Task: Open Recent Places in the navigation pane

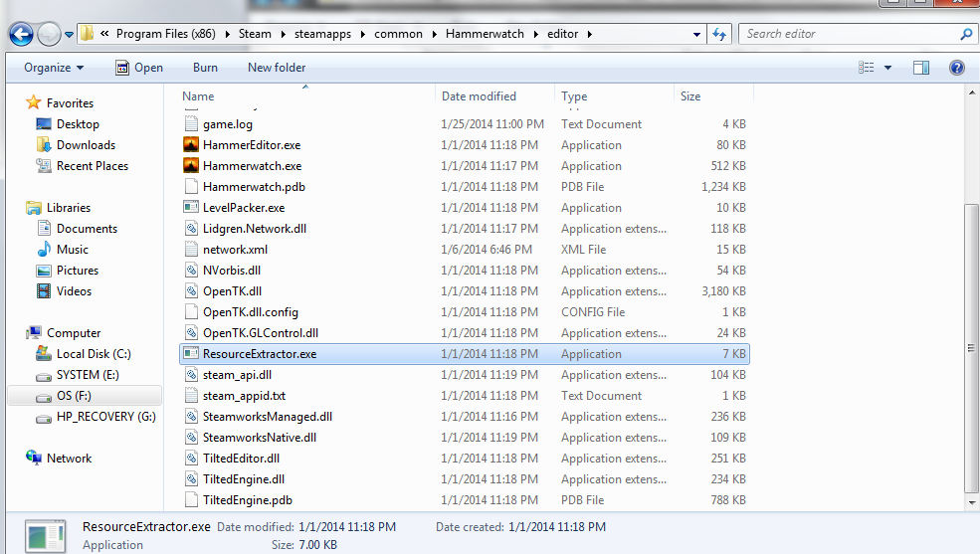Action: 92,165
